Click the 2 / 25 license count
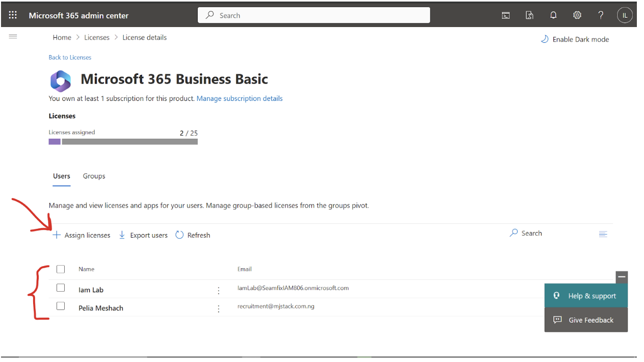 189,133
